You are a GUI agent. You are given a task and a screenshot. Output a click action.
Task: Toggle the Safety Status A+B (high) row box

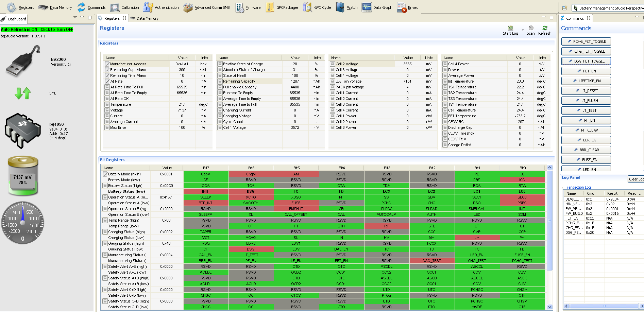pyautogui.click(x=105, y=278)
